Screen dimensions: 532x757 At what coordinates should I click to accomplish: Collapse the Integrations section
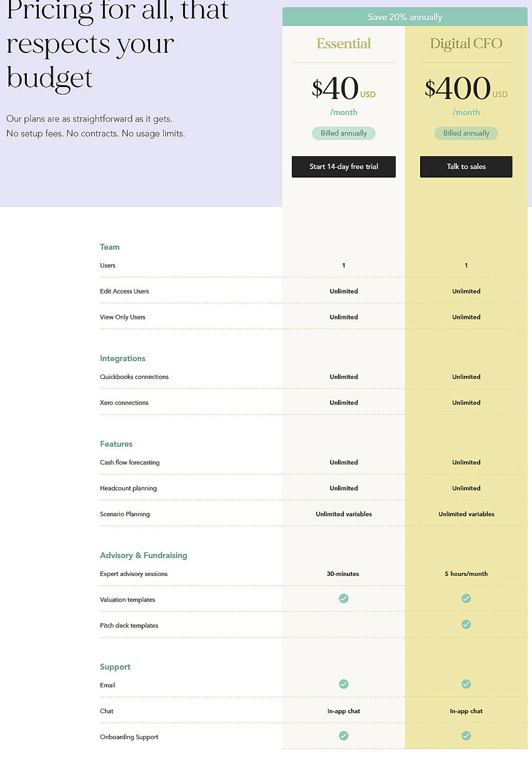(x=123, y=358)
